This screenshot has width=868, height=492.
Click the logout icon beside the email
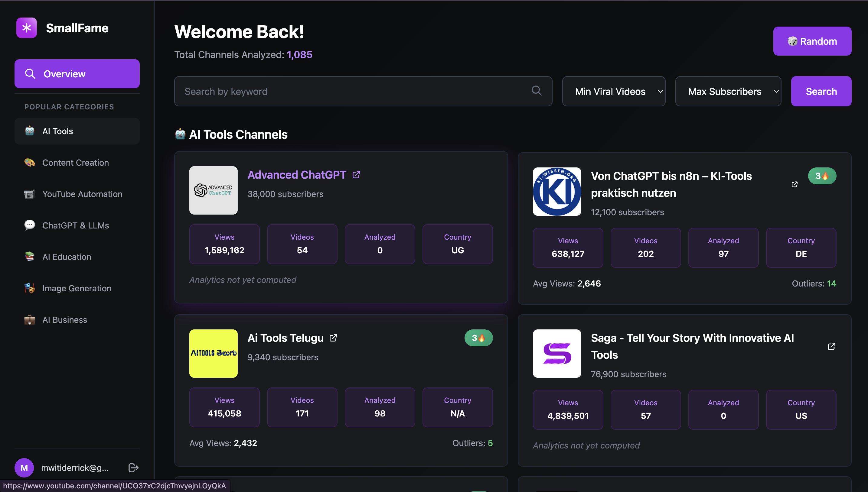133,468
